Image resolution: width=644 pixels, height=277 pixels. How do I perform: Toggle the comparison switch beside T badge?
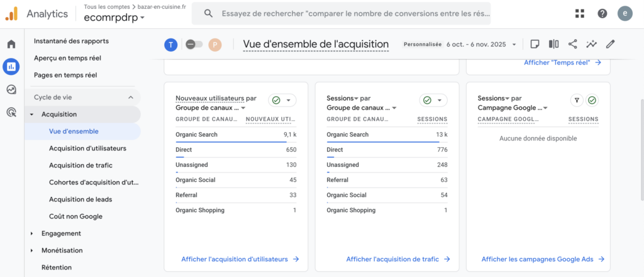tap(194, 45)
